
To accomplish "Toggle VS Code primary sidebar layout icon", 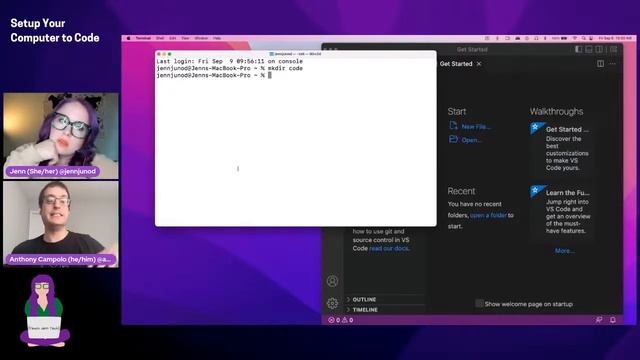I will tap(578, 49).
